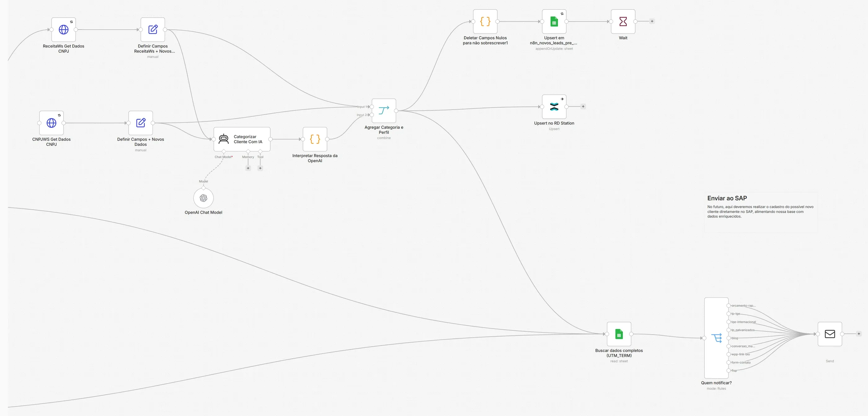Click the lp-lge output of Quem notificar?

728,314
